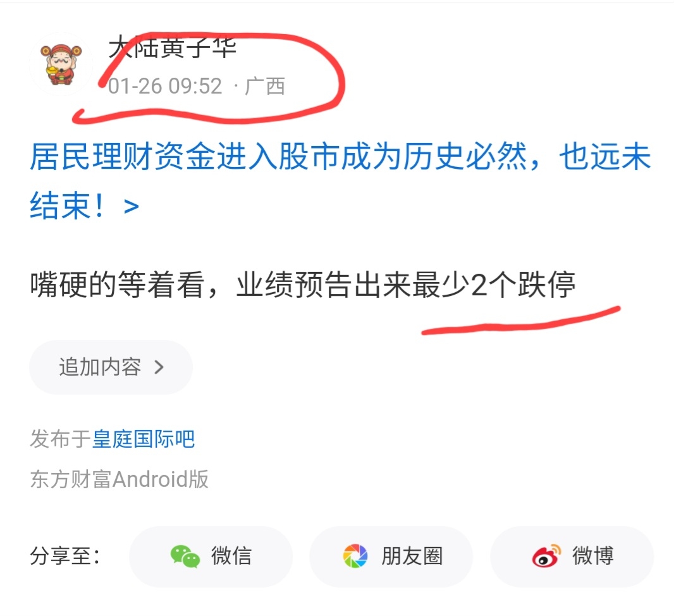Image resolution: width=674 pixels, height=616 pixels.
Task: Click the 分享至 label
Action: 65,556
